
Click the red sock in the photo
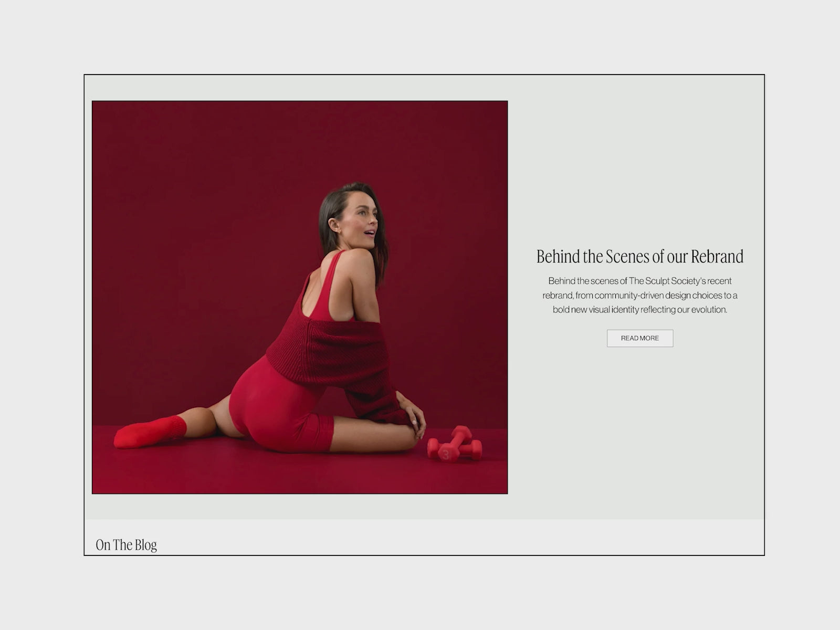coord(150,432)
